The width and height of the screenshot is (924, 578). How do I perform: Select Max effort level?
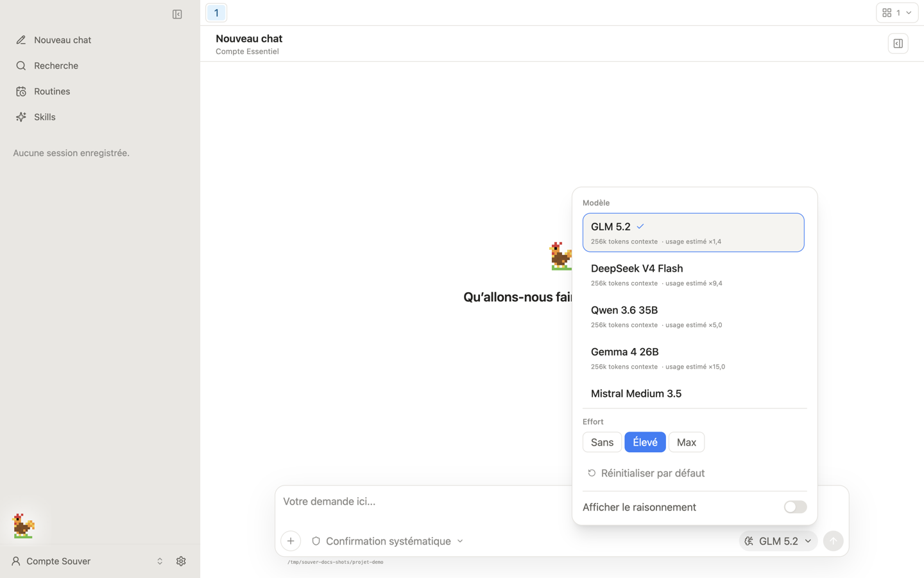point(686,442)
